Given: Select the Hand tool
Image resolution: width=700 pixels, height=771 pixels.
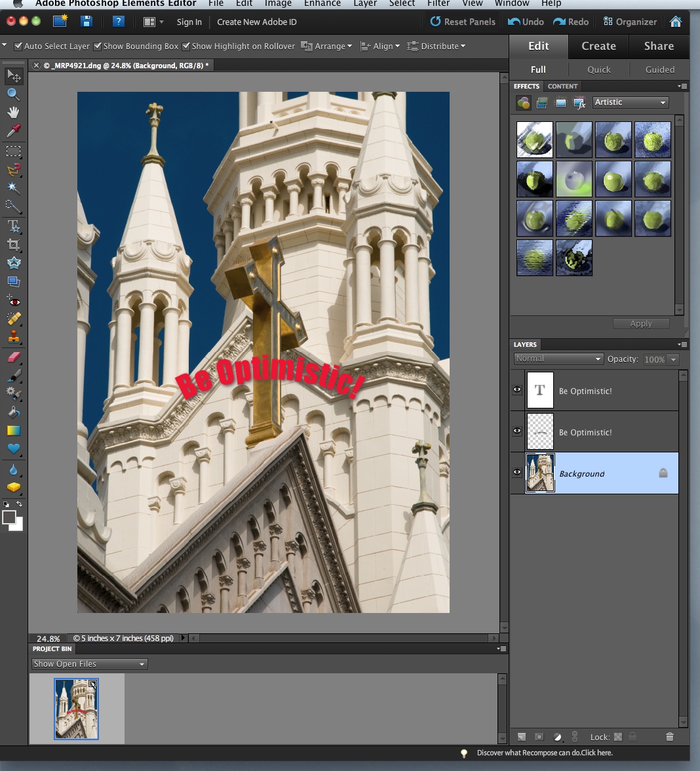Looking at the screenshot, I should [13, 112].
